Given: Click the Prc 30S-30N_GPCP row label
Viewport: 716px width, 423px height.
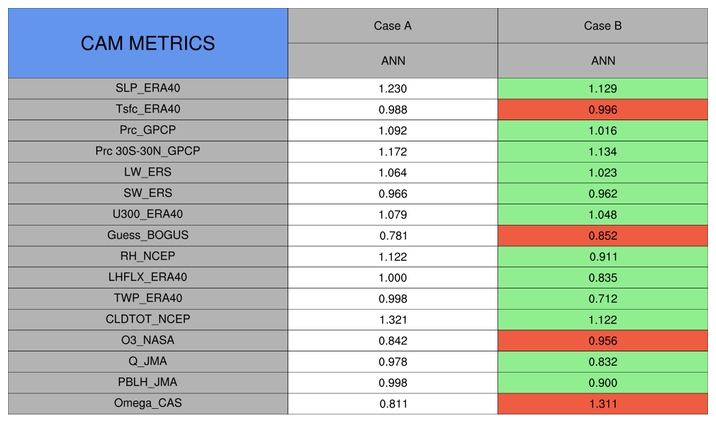Looking at the screenshot, I should coord(147,151).
